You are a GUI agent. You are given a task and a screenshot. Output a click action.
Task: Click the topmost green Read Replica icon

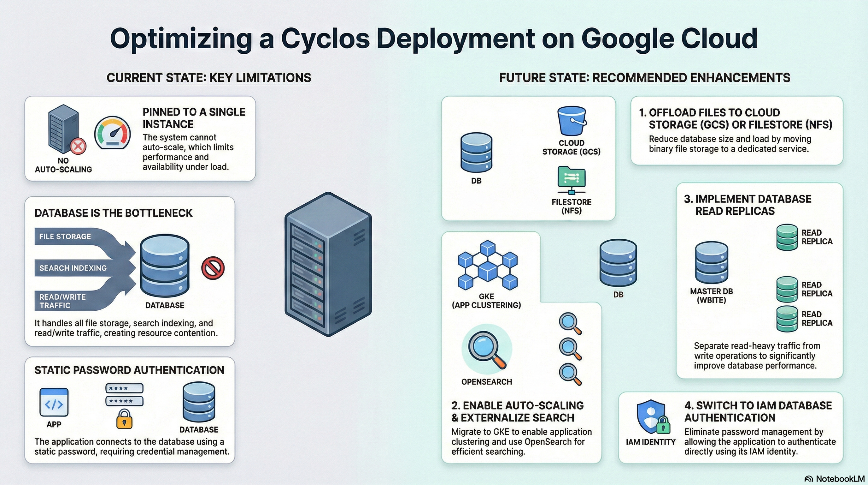[787, 237]
